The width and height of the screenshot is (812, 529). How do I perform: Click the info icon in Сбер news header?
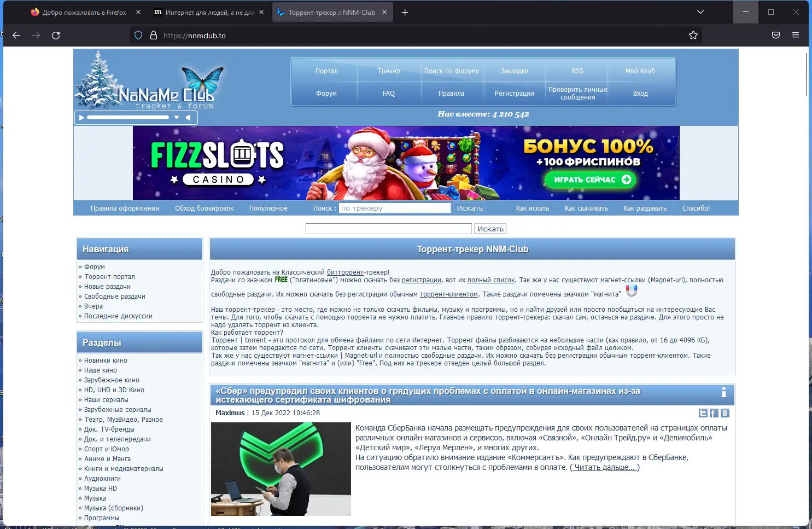(x=724, y=392)
